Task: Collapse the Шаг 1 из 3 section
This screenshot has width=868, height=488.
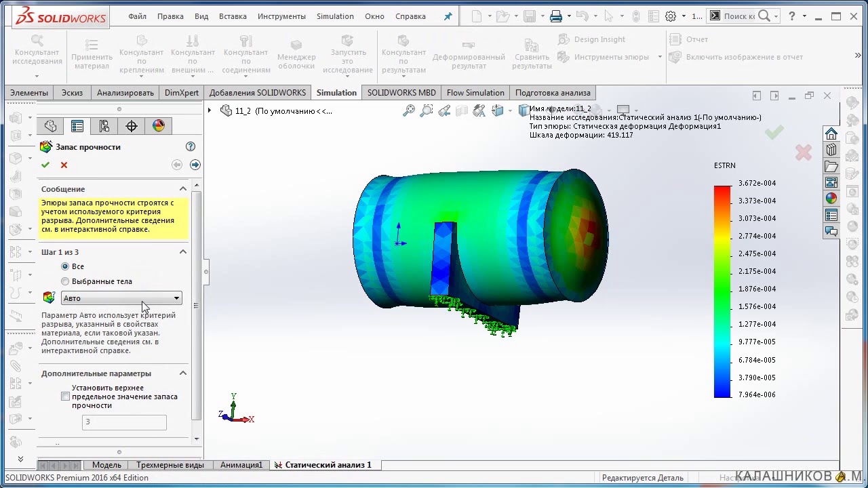Action: tap(182, 252)
